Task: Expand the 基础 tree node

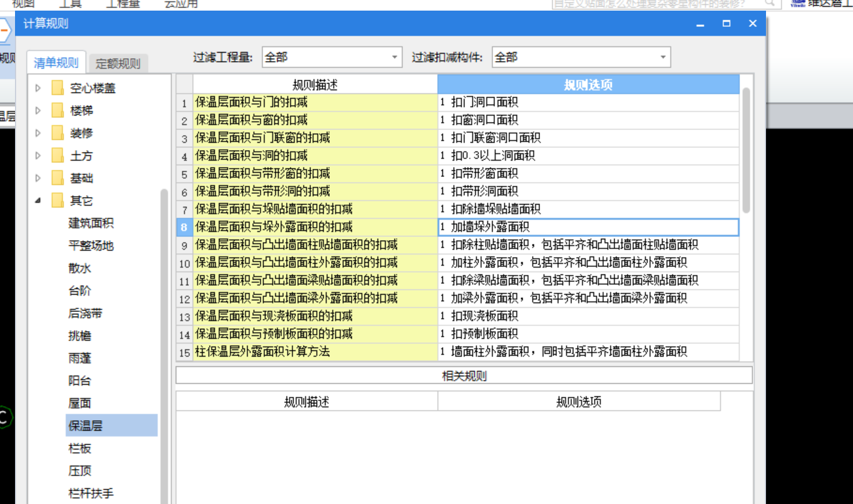Action: point(38,178)
